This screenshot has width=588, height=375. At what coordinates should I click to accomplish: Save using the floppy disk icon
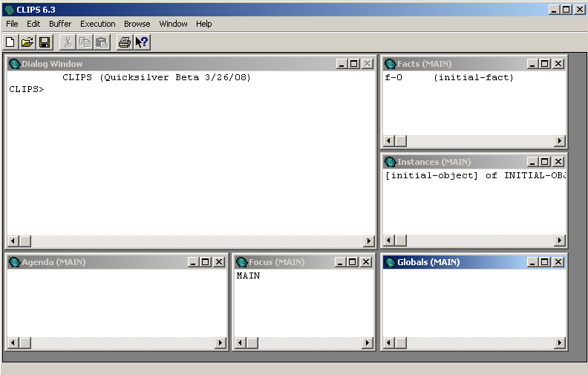point(45,42)
